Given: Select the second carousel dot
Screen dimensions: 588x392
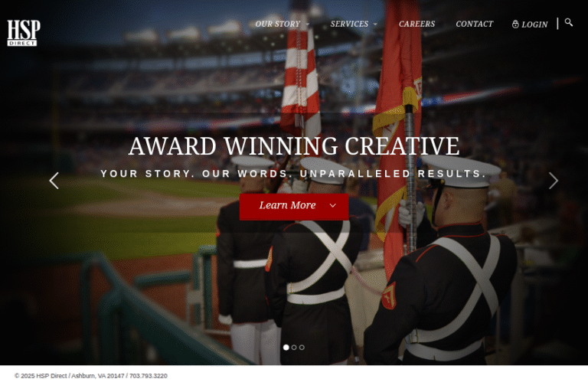Looking at the screenshot, I should point(294,348).
